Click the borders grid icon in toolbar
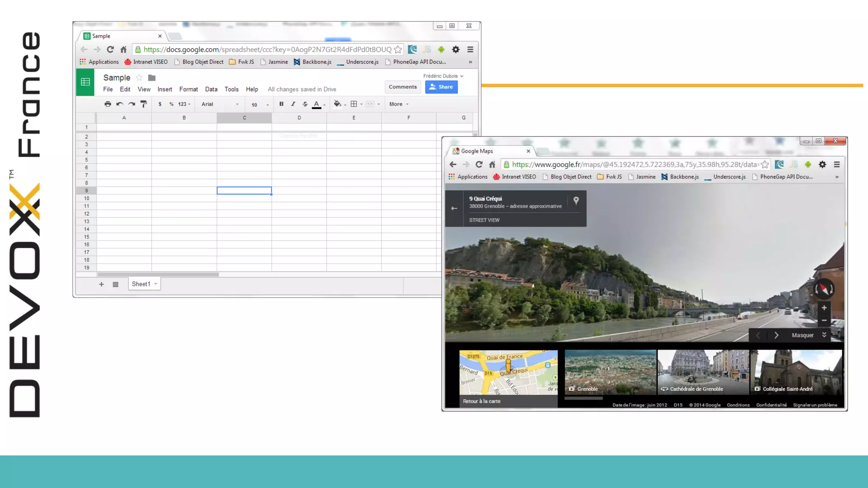 pos(354,104)
